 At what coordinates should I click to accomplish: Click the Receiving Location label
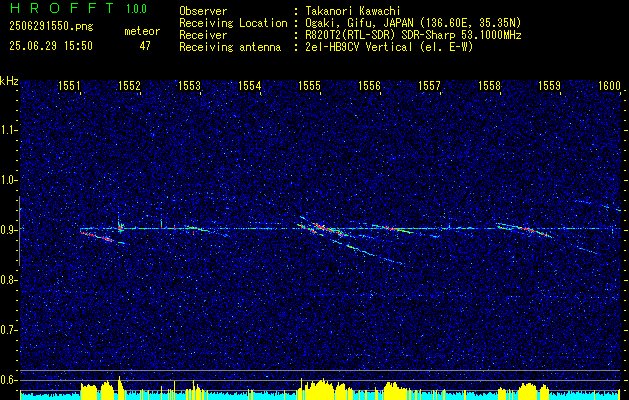pyautogui.click(x=233, y=23)
